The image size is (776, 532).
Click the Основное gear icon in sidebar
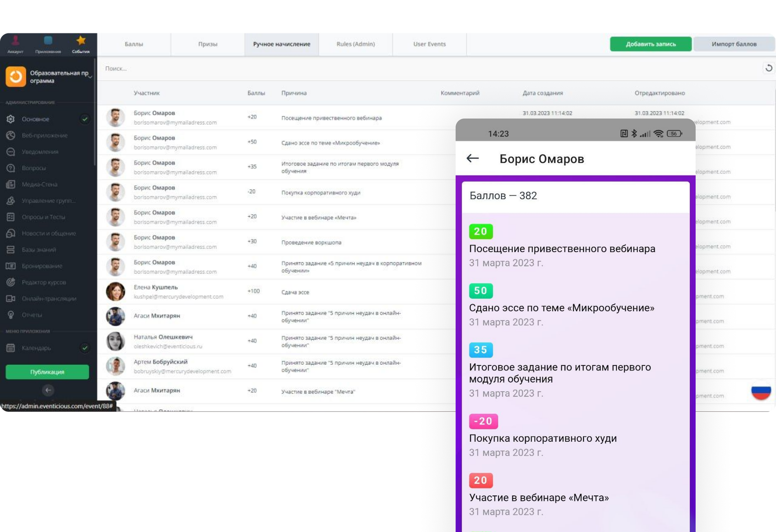[x=10, y=119]
